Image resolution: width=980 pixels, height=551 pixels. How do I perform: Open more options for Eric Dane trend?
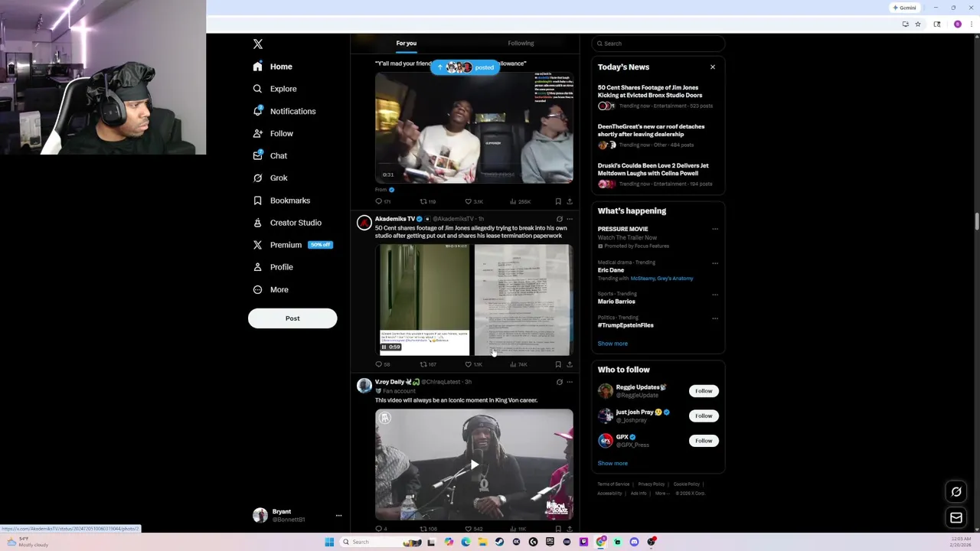click(x=715, y=263)
